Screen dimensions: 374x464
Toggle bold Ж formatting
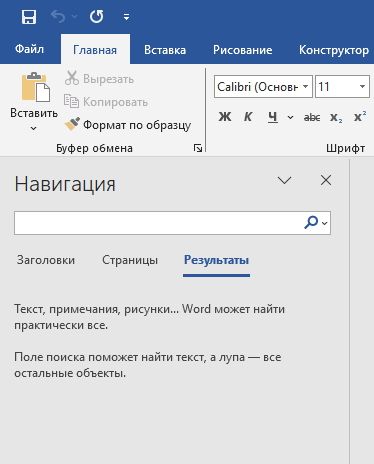point(225,117)
